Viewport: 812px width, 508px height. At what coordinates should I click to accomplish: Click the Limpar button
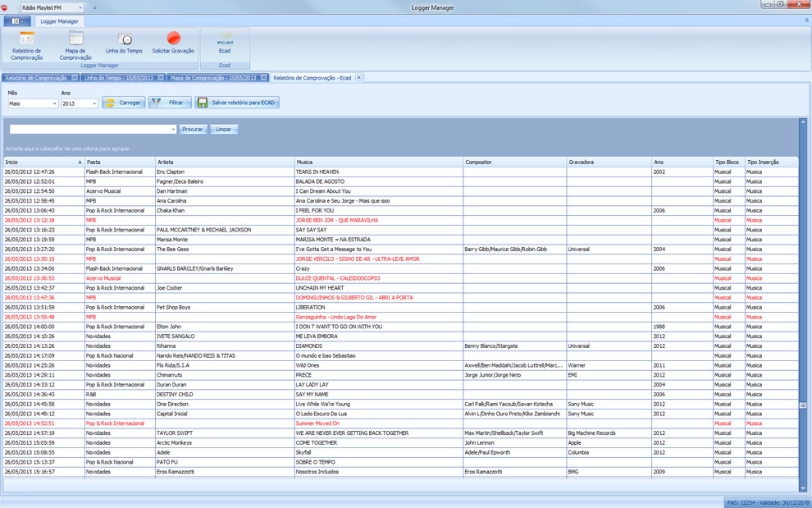point(224,129)
